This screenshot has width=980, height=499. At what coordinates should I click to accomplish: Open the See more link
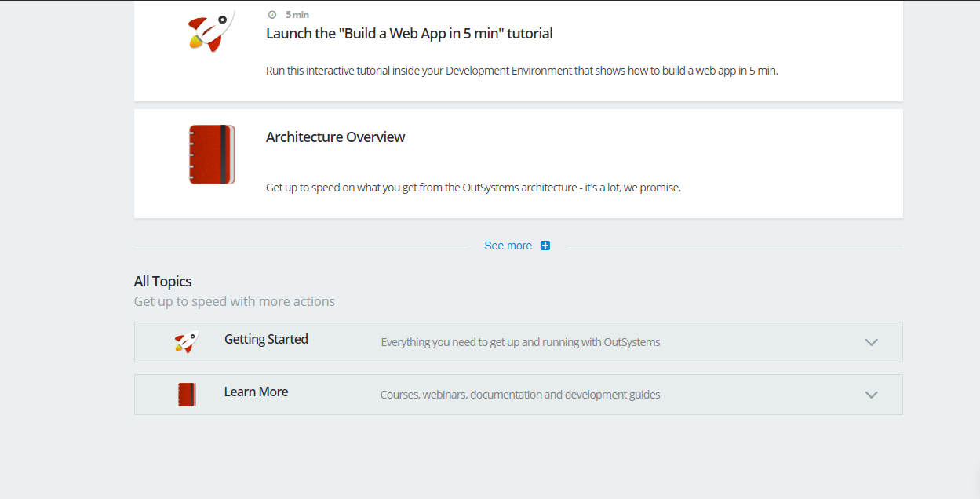508,246
